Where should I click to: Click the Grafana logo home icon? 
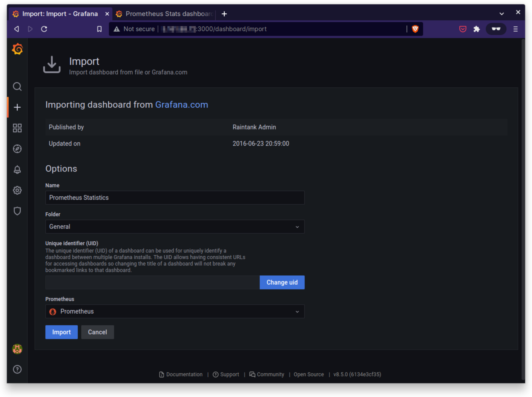click(x=17, y=49)
